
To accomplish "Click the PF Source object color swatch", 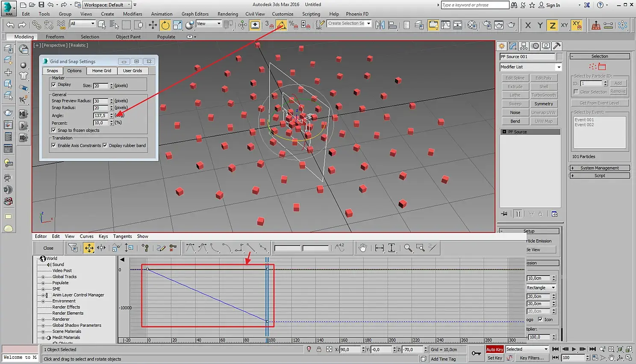I will coord(559,57).
